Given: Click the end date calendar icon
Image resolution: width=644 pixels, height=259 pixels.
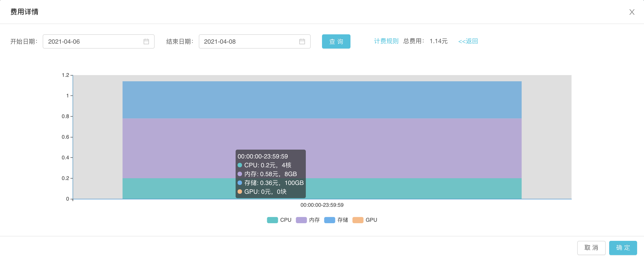Looking at the screenshot, I should point(302,41).
